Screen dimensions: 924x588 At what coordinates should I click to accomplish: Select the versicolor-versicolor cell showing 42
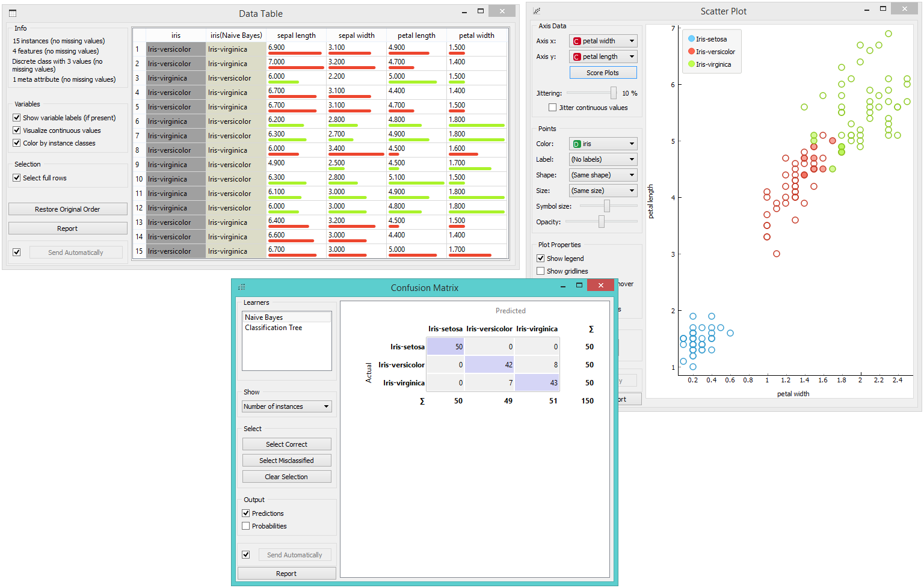coord(489,364)
